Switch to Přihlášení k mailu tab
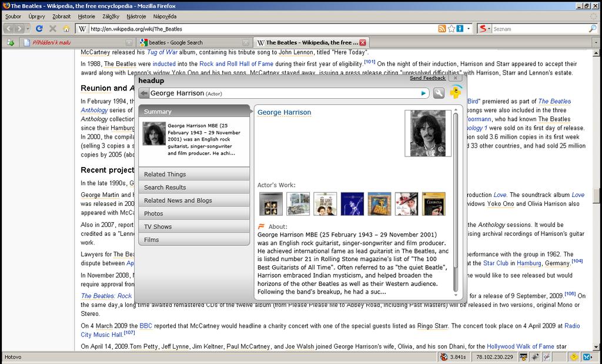This screenshot has width=602, height=364. (77, 42)
